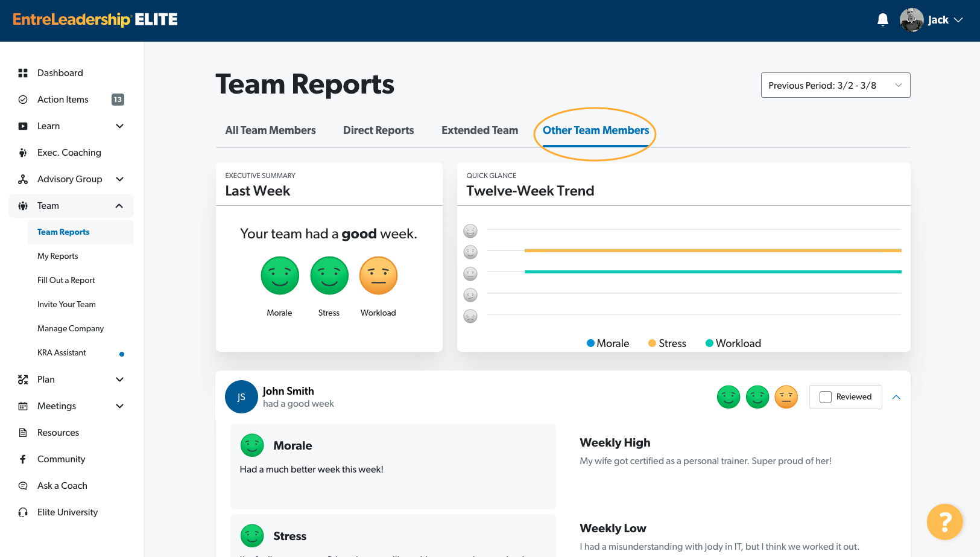980x557 pixels.
Task: Click the Resources document icon
Action: [23, 433]
